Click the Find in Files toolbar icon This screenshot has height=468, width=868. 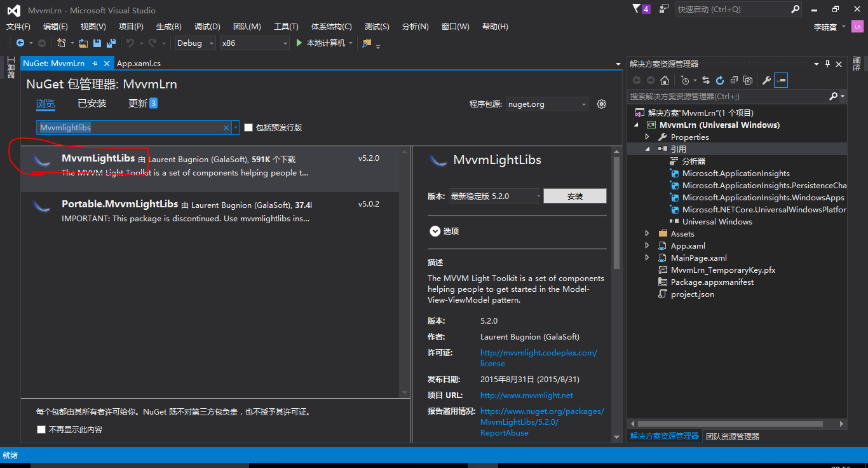367,43
